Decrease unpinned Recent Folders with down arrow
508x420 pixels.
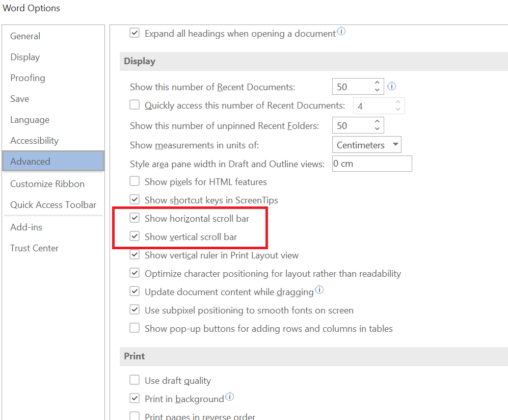coord(377,128)
